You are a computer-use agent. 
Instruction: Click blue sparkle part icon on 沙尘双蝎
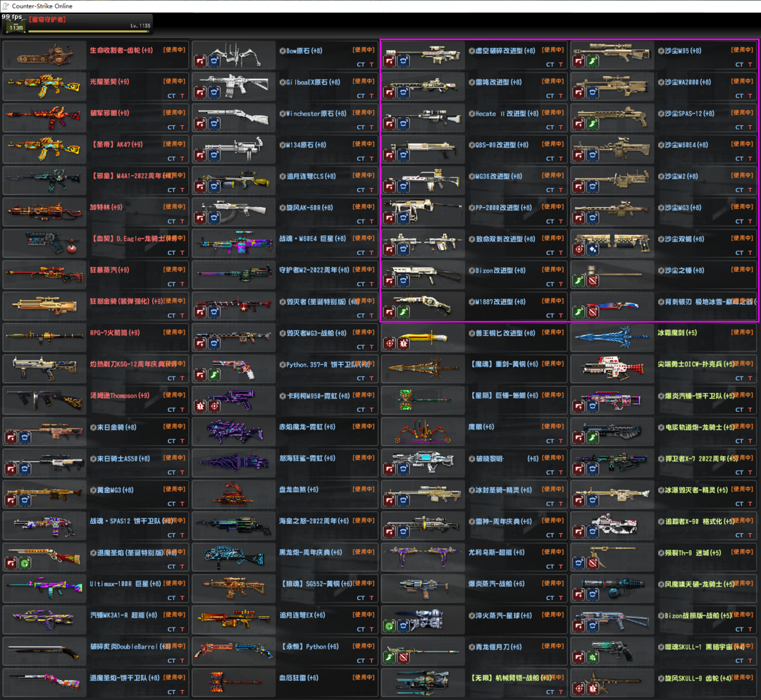pos(593,249)
